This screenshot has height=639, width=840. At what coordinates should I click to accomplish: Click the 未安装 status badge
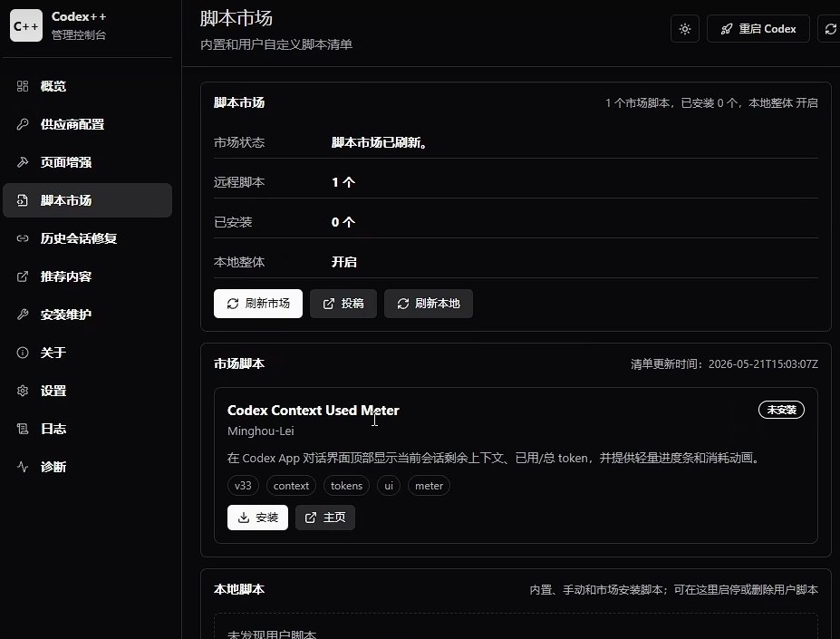(x=781, y=410)
